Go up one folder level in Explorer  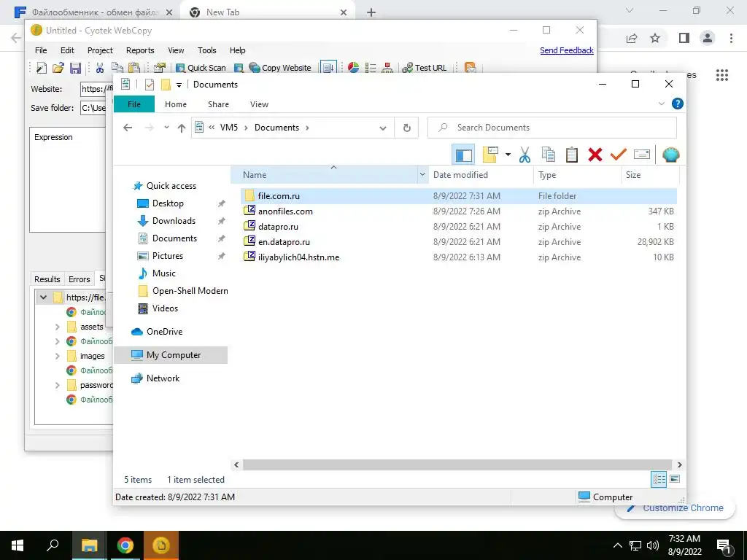pyautogui.click(x=181, y=128)
